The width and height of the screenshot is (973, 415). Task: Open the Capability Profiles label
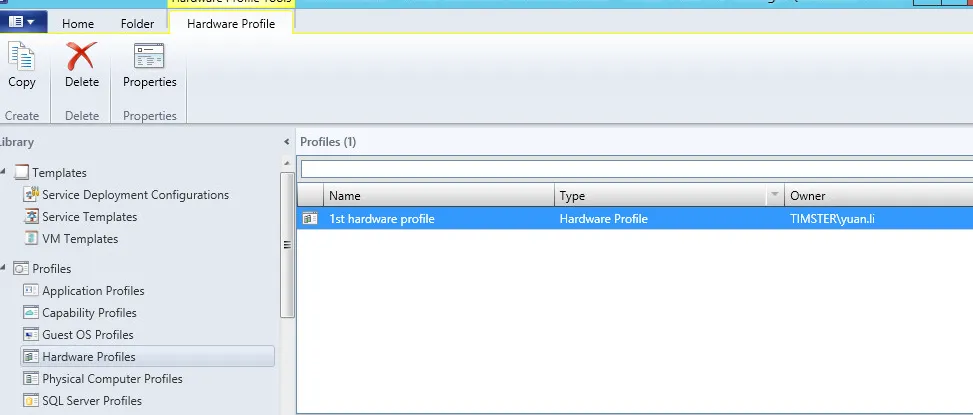[89, 313]
